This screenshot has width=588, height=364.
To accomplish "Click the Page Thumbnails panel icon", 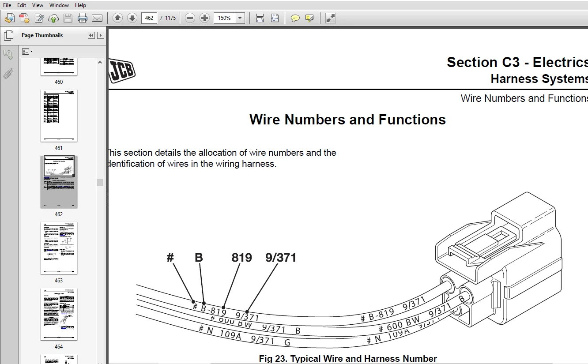I will click(8, 35).
